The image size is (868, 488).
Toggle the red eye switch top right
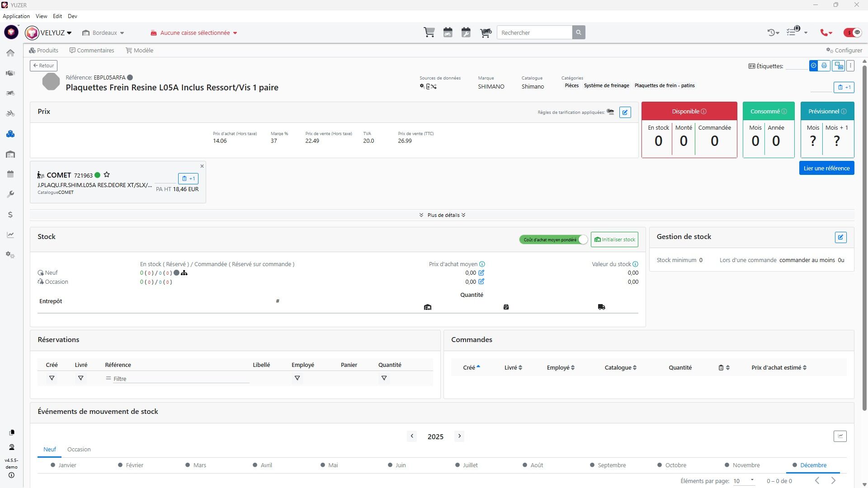coord(852,33)
